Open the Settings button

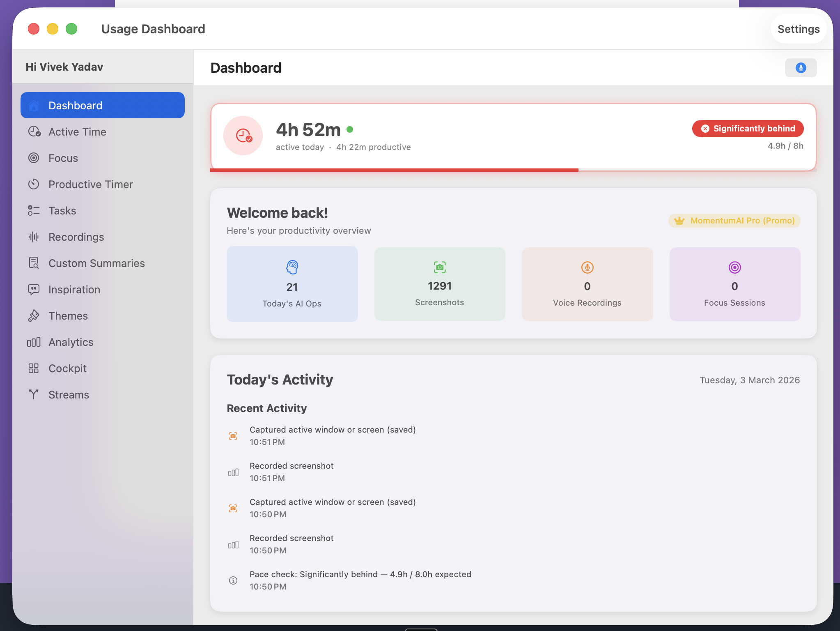coord(798,29)
